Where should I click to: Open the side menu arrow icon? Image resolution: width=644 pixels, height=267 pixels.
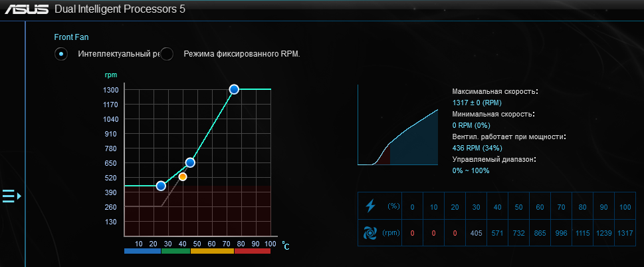[x=11, y=196]
